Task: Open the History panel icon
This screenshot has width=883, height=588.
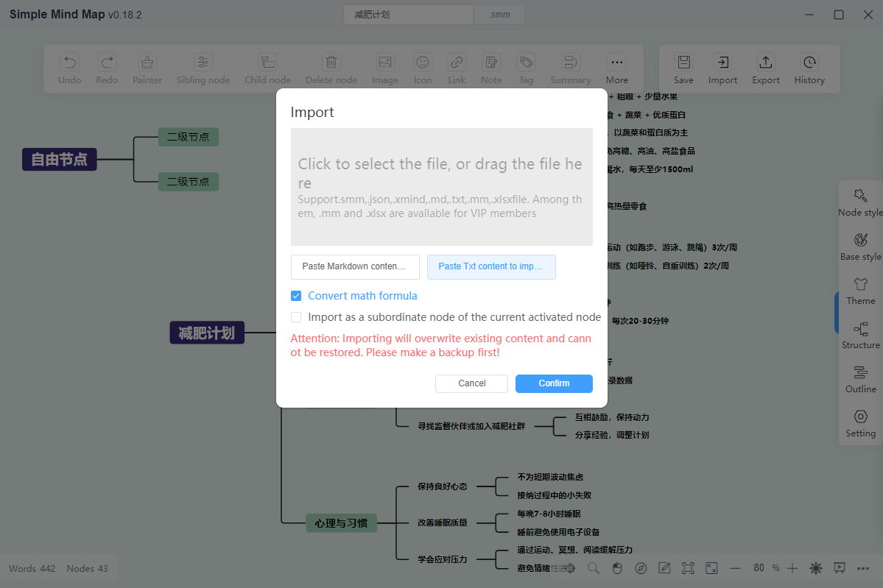Action: [809, 69]
